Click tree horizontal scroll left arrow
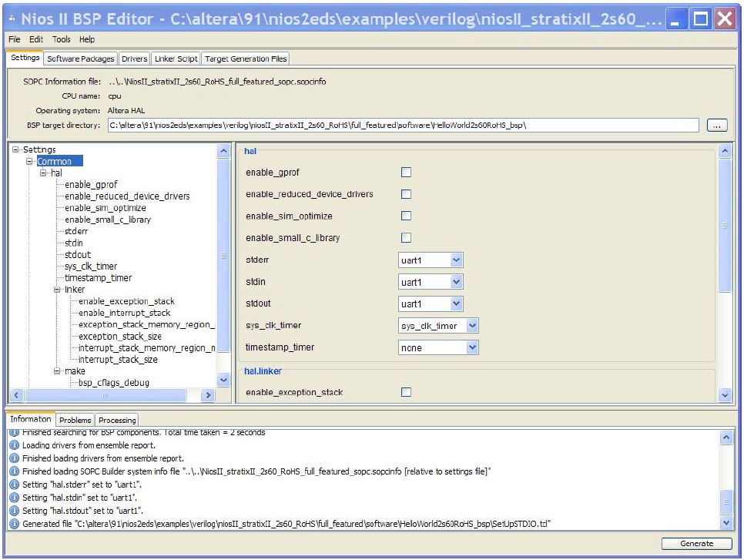The image size is (744, 560). pos(17,395)
